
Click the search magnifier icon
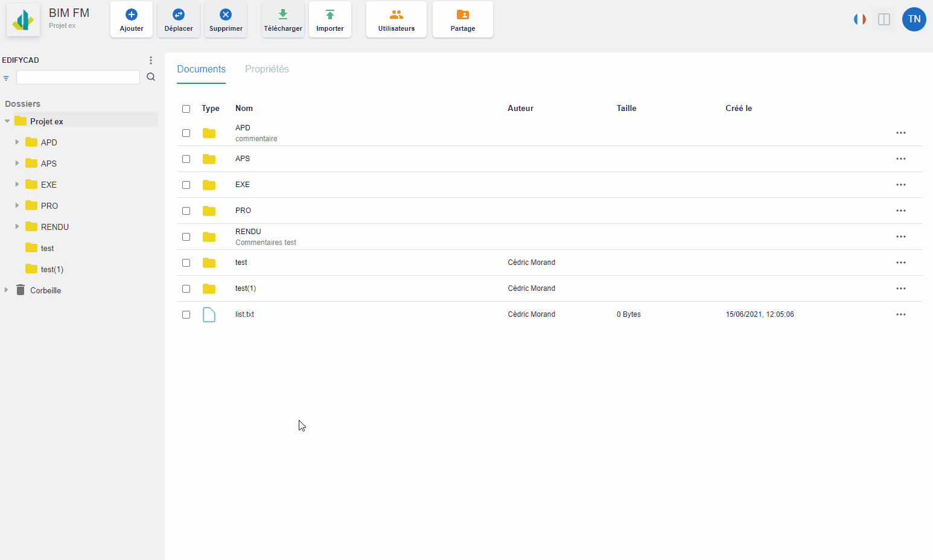(151, 77)
